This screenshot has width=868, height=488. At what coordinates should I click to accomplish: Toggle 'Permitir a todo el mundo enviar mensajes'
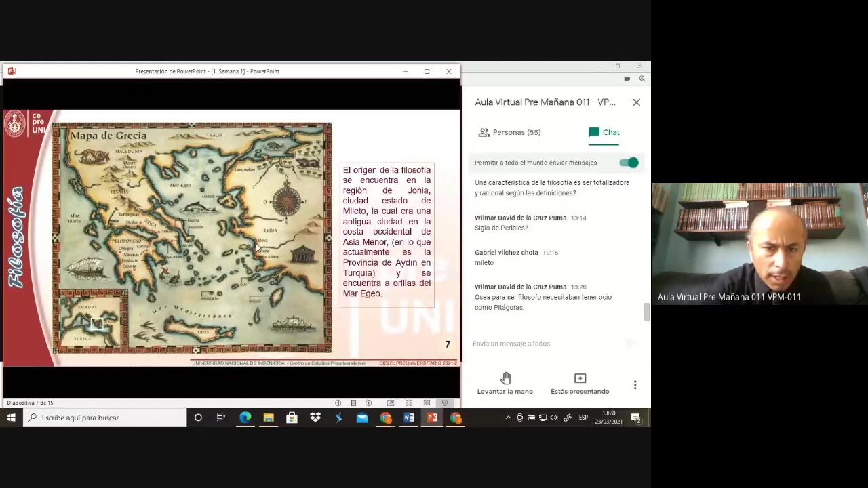pos(629,163)
